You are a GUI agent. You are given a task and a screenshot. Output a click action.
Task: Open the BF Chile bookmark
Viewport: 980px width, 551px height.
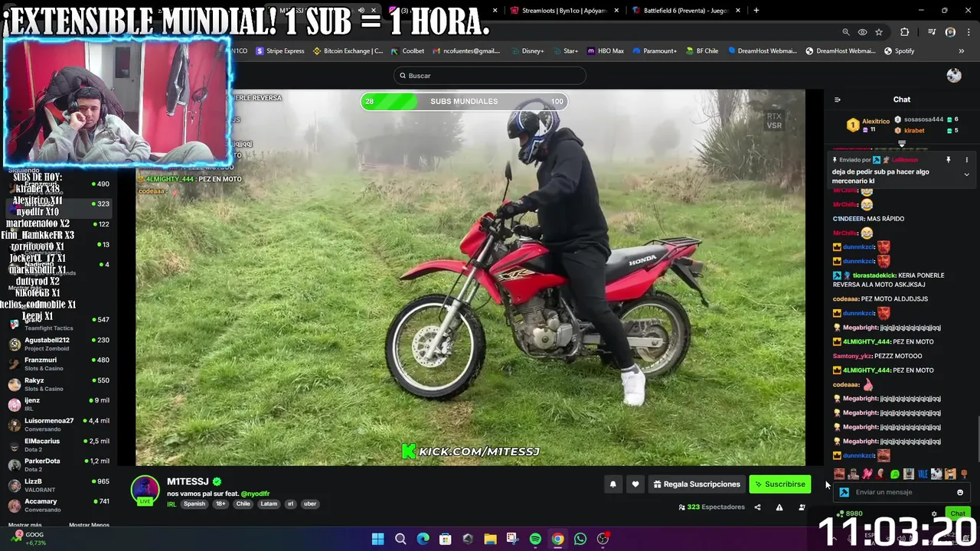point(702,51)
